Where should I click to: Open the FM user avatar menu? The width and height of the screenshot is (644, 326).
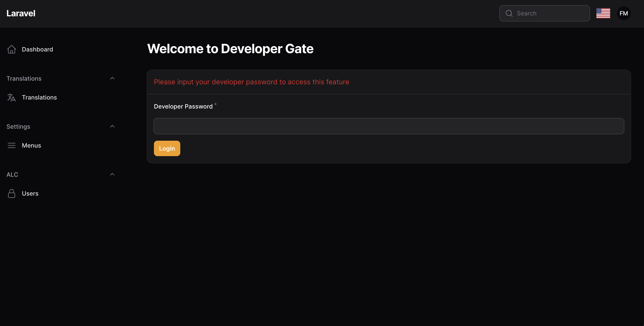point(623,13)
